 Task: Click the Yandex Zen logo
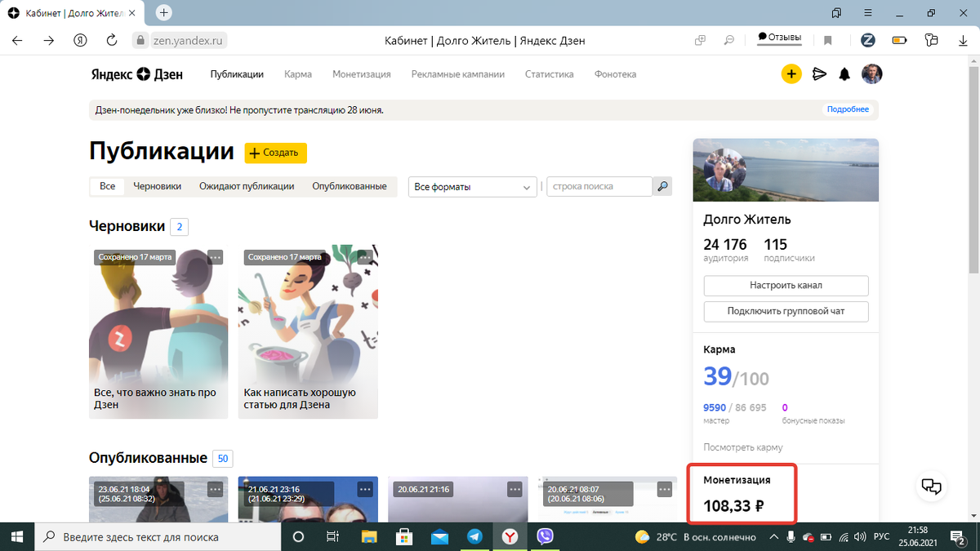(136, 74)
